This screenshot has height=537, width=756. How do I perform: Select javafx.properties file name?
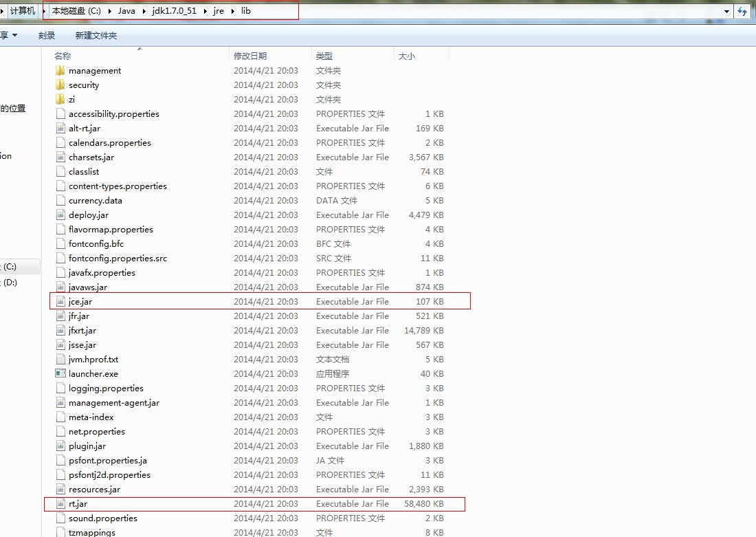tap(102, 272)
